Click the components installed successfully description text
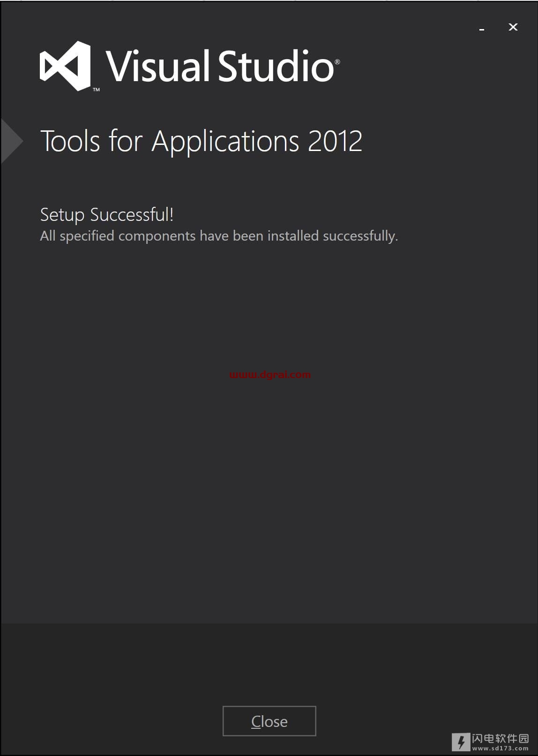This screenshot has width=538, height=756. (x=219, y=236)
